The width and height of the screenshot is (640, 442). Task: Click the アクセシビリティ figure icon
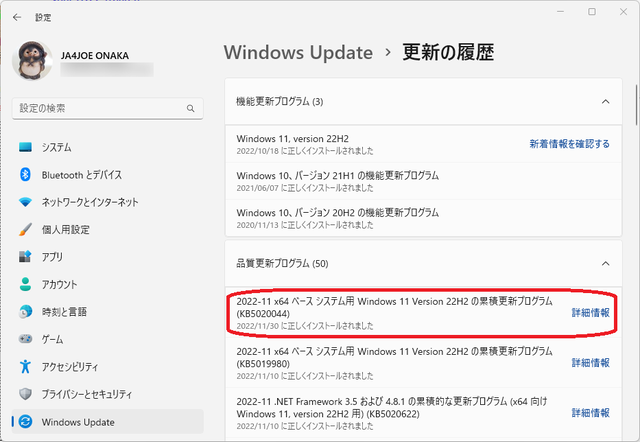(x=25, y=366)
